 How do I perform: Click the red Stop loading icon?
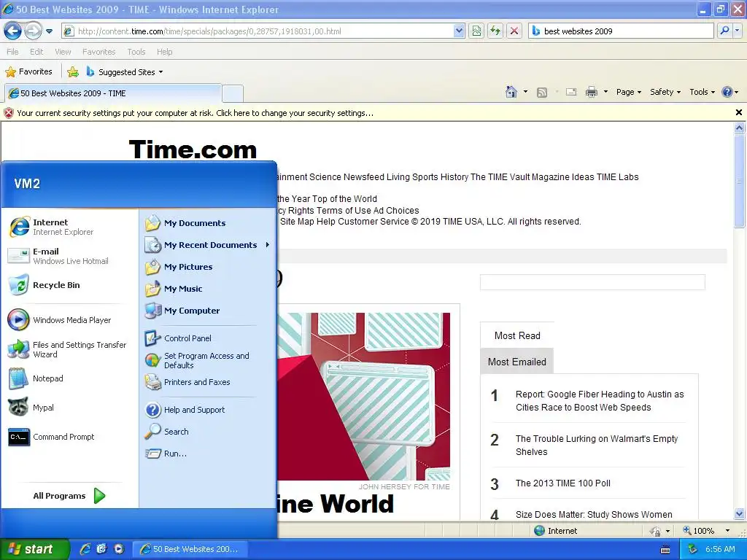pos(514,31)
